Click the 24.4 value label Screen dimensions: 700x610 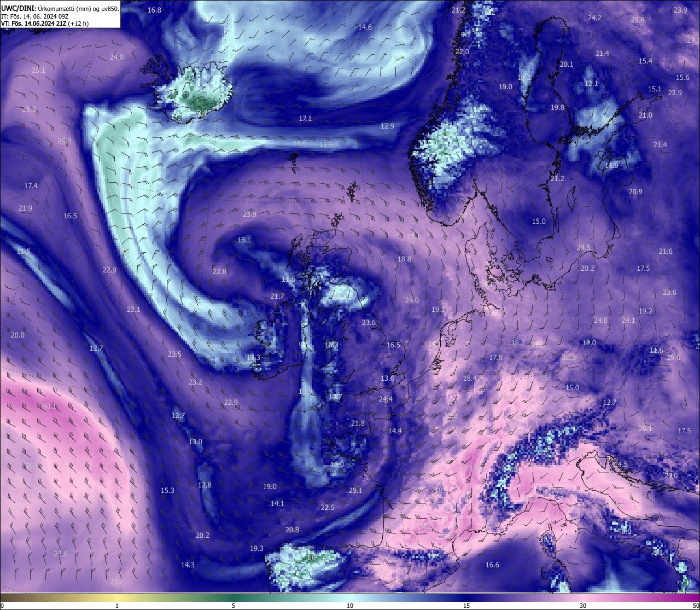[x=386, y=399]
